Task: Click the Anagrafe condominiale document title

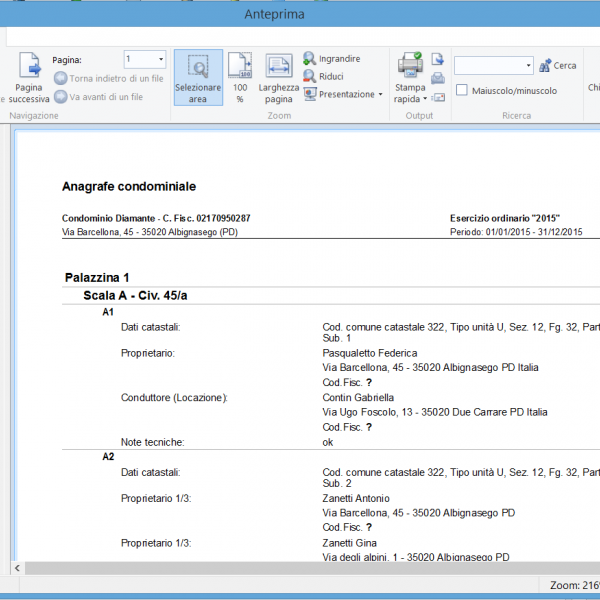Action: tap(129, 187)
